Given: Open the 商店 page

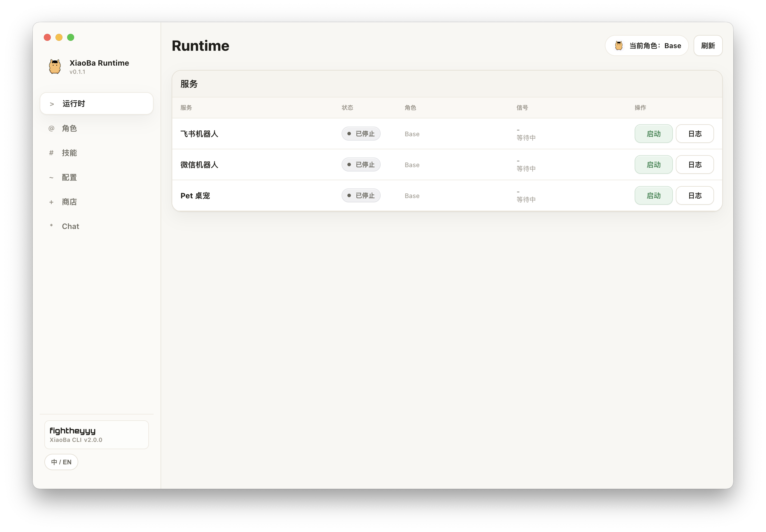Looking at the screenshot, I should pos(96,202).
